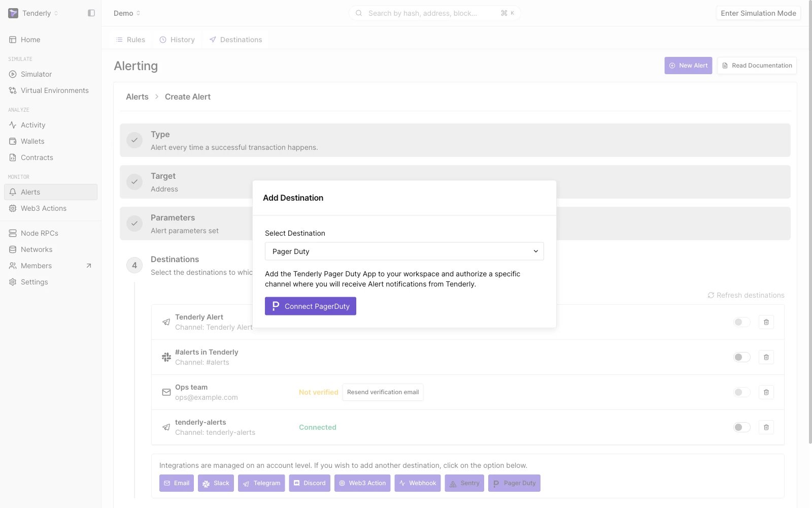The image size is (812, 508).
Task: Click the refresh destinations icon
Action: point(711,295)
